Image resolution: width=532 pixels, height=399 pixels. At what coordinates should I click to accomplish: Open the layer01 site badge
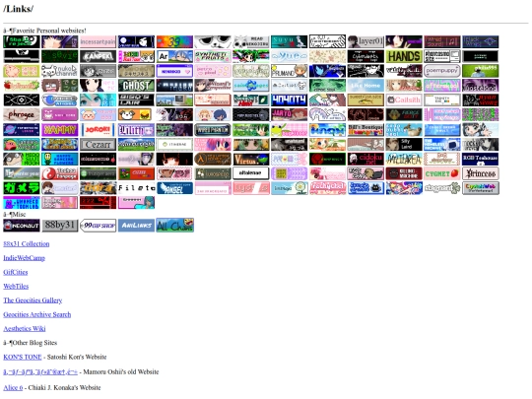366,41
